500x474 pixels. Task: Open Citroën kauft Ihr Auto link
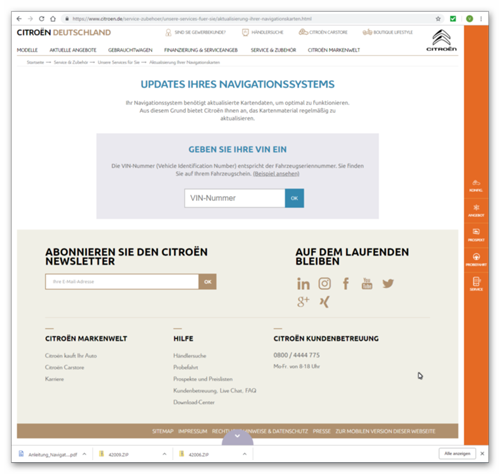[x=71, y=356]
